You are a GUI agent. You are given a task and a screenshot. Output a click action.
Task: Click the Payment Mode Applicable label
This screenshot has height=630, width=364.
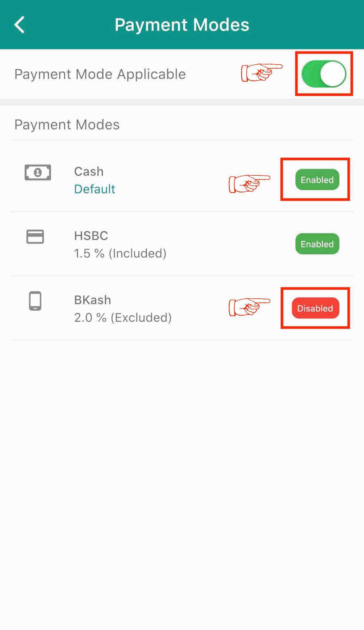(x=100, y=74)
